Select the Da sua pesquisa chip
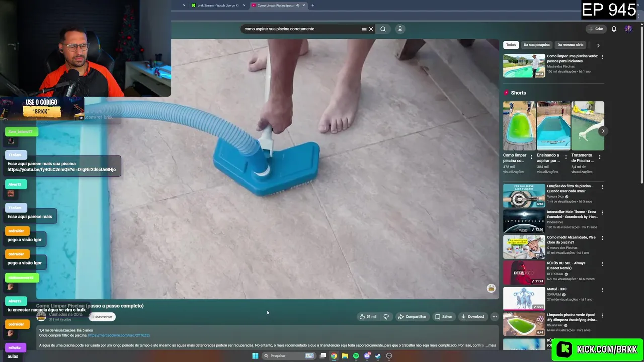 click(x=536, y=45)
